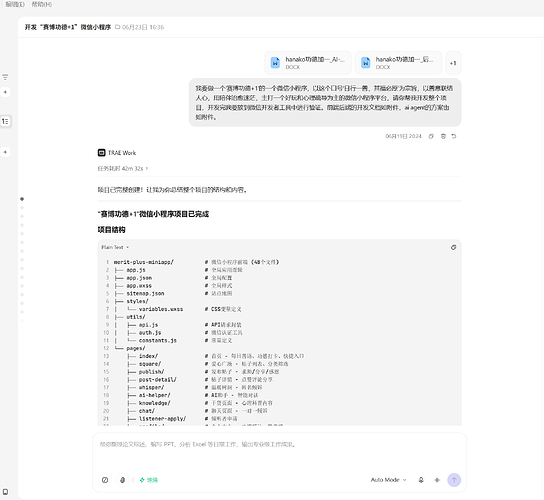This screenshot has width=544, height=500.
Task: Click the 'sitemap.json' line in code block
Action: (x=145, y=293)
